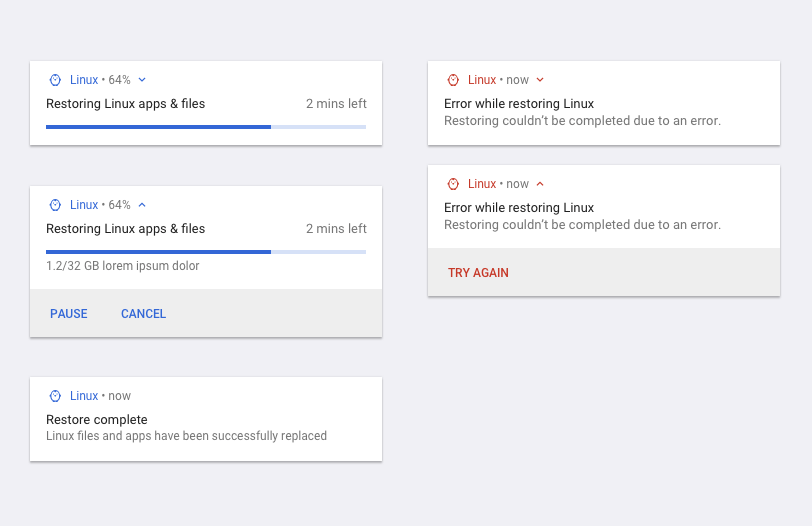Click Linux app name in Restore complete card

pos(84,396)
